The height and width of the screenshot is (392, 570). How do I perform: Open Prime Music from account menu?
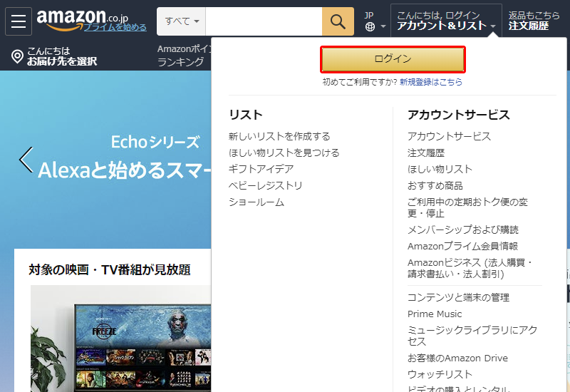pyautogui.click(x=435, y=314)
